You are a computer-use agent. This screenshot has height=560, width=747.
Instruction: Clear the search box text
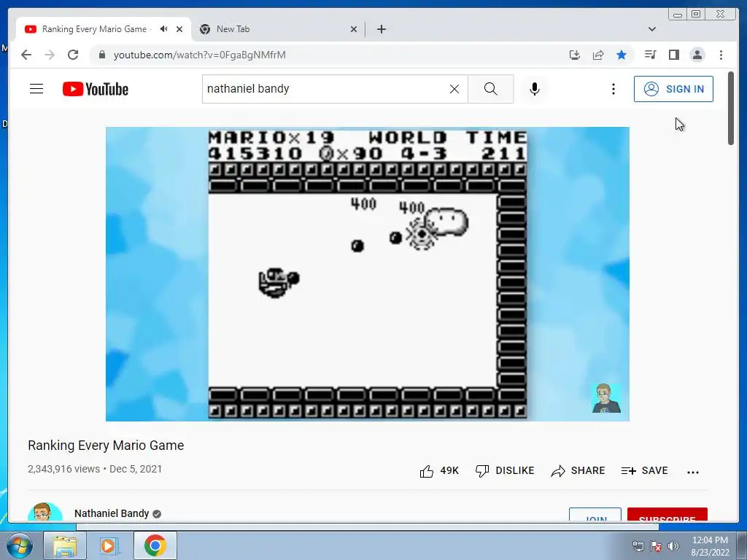(x=454, y=89)
